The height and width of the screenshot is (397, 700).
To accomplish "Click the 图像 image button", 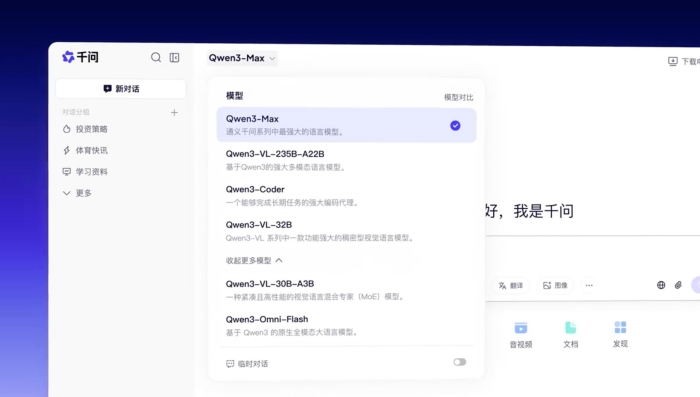I will (x=555, y=285).
